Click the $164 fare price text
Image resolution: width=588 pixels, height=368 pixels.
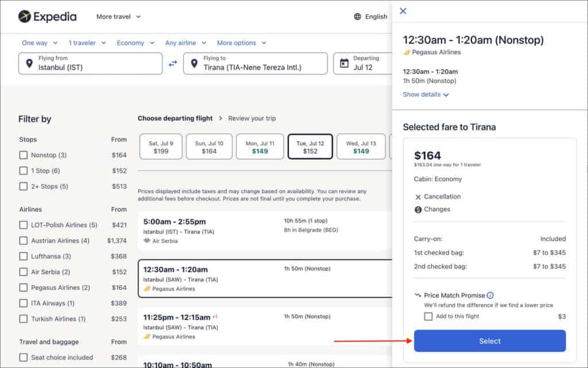pyautogui.click(x=427, y=155)
